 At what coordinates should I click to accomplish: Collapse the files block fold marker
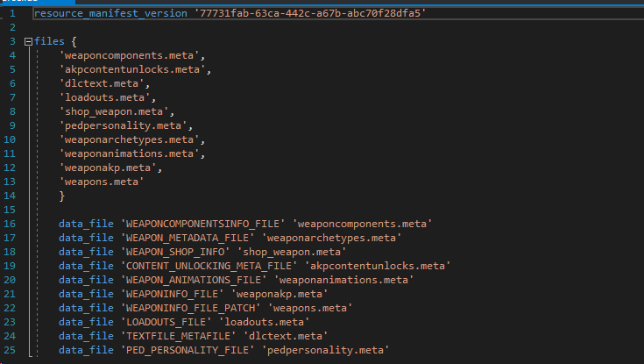click(28, 41)
